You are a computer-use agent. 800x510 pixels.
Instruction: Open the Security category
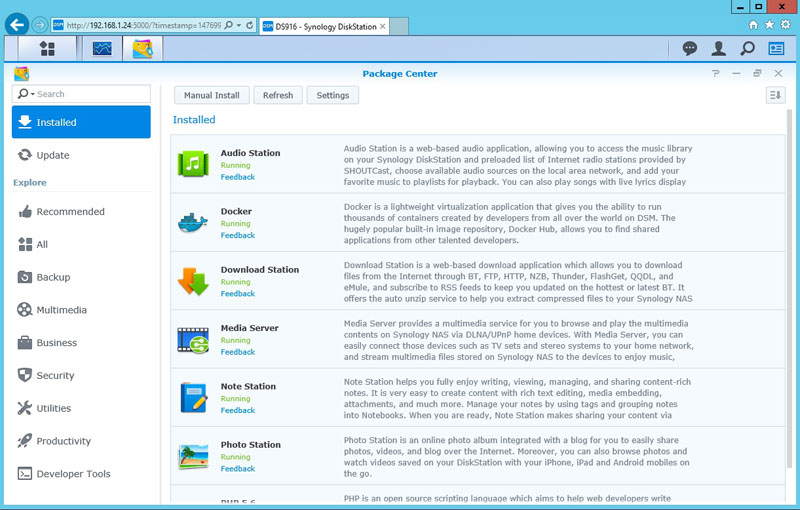coord(81,375)
